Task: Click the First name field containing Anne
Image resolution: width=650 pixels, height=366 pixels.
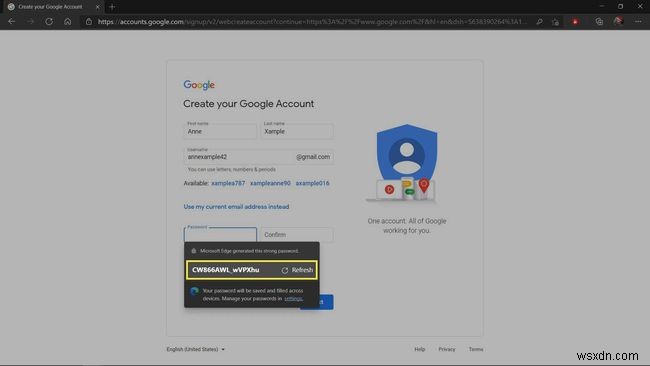Action: click(220, 131)
